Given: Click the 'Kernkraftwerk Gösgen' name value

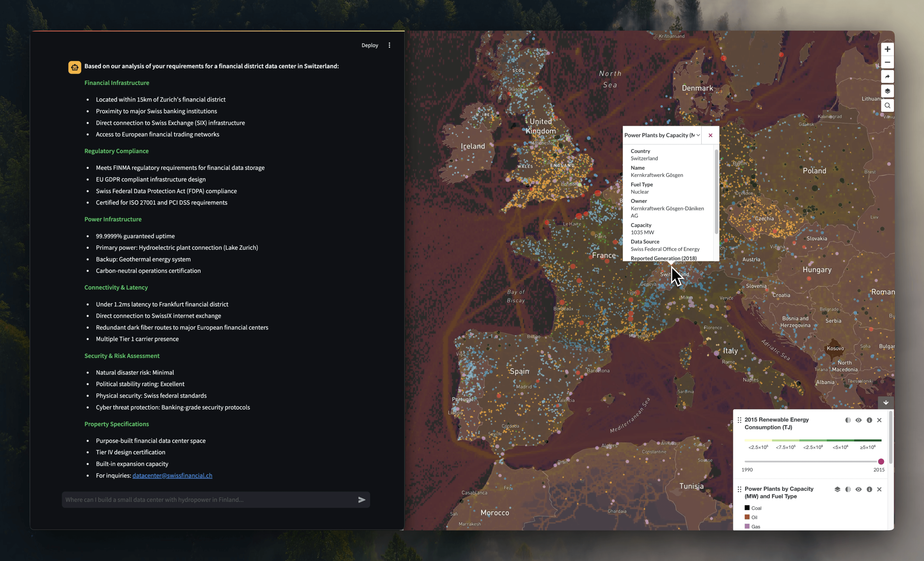Looking at the screenshot, I should 657,175.
